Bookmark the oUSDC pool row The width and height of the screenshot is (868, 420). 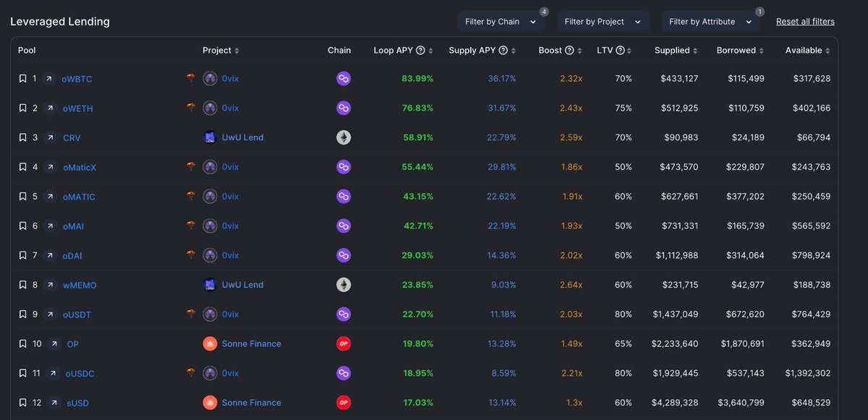(22, 373)
